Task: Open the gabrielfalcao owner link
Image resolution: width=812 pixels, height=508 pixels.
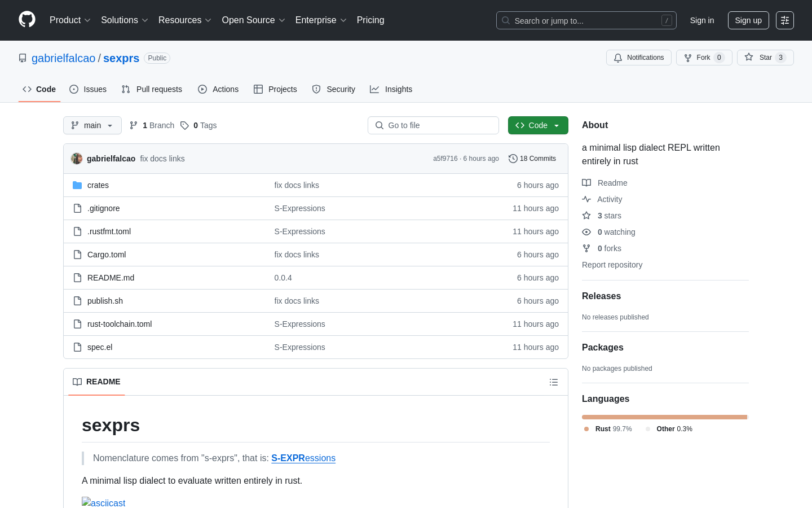Action: pyautogui.click(x=64, y=58)
